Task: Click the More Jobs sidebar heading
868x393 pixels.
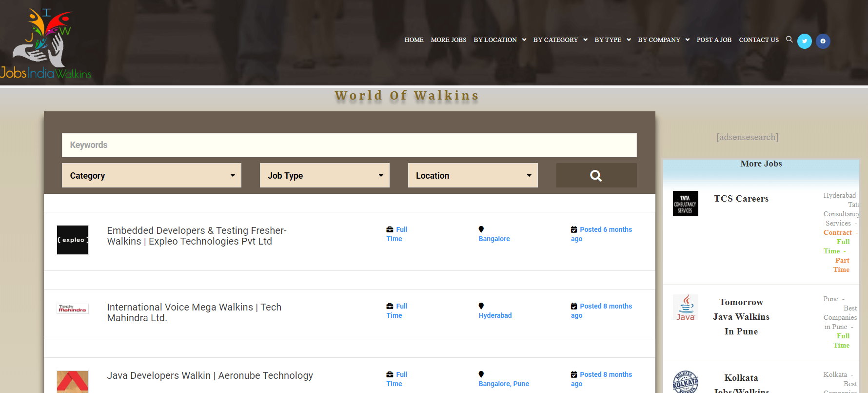Action: tap(761, 164)
